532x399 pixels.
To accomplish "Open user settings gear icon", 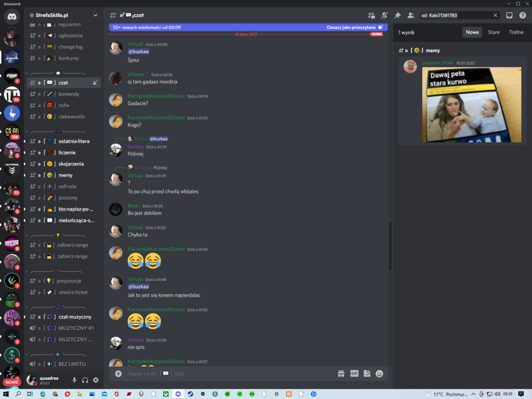I will (96, 380).
